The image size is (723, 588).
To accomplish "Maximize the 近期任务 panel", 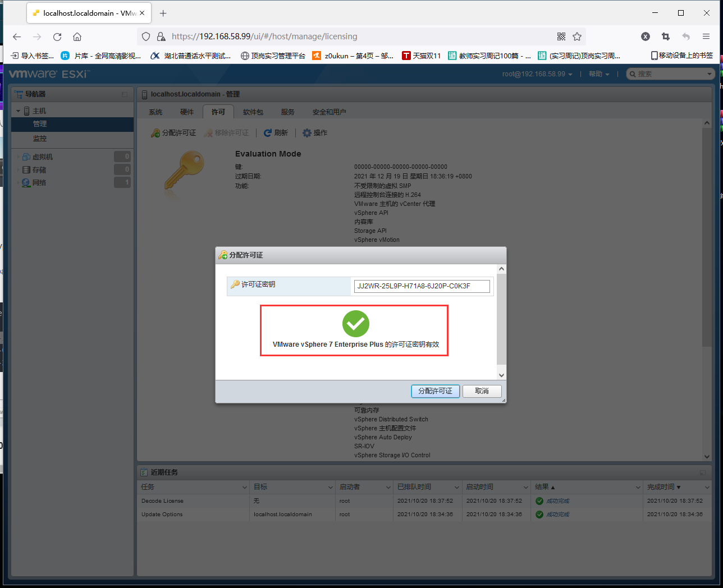I will coord(703,472).
